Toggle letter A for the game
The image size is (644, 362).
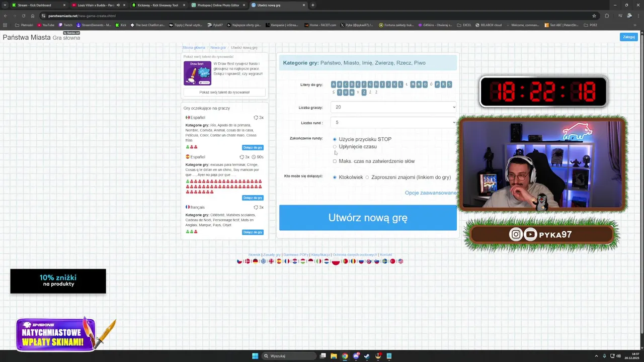click(x=334, y=84)
